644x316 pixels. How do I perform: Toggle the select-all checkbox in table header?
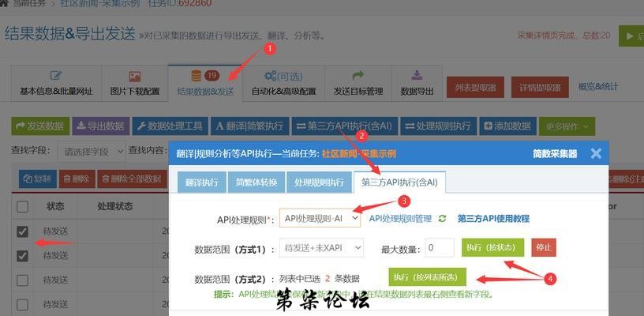click(23, 206)
